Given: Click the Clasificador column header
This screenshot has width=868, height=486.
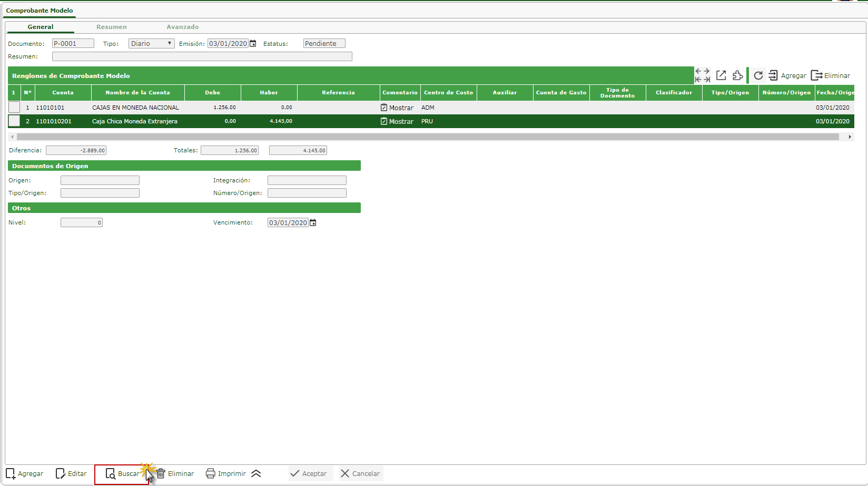Looking at the screenshot, I should (674, 93).
